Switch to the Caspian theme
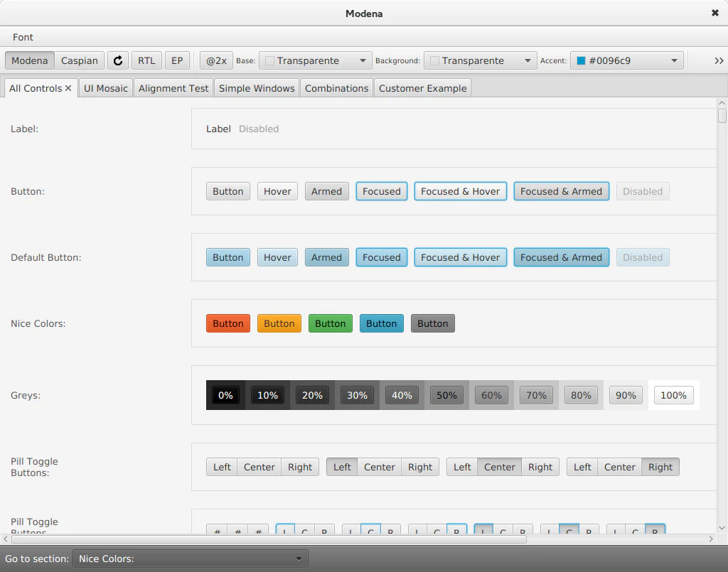The image size is (728, 572). click(x=80, y=60)
